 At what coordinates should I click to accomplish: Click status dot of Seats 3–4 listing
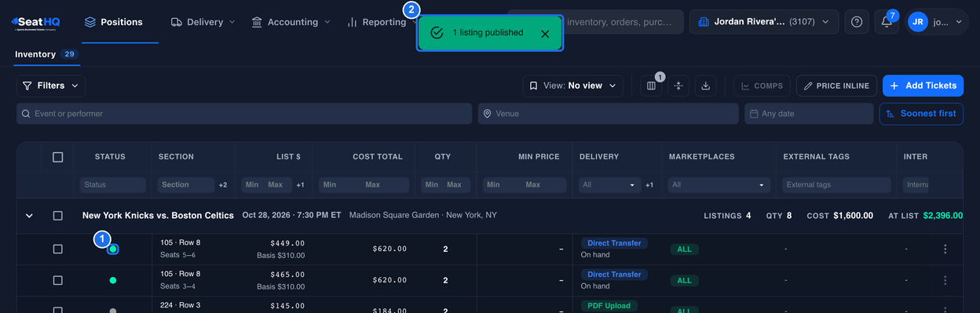pos(113,280)
